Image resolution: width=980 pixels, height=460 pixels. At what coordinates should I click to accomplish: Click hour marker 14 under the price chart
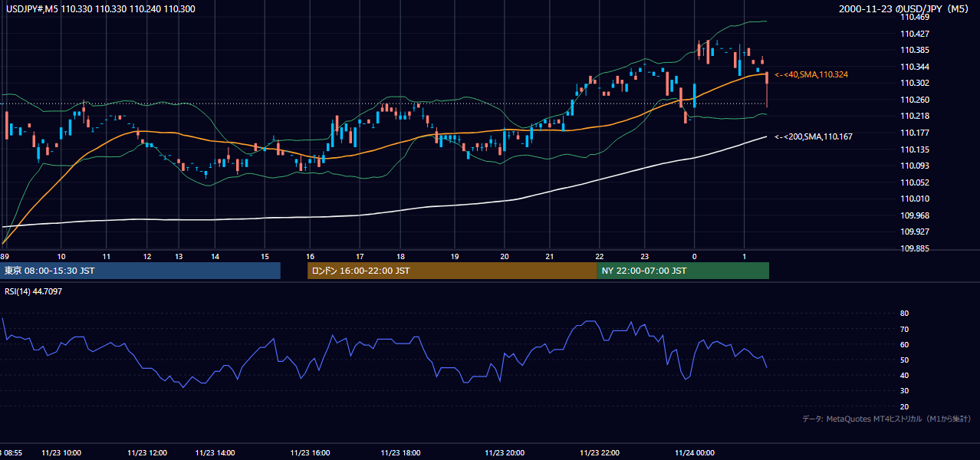point(215,257)
